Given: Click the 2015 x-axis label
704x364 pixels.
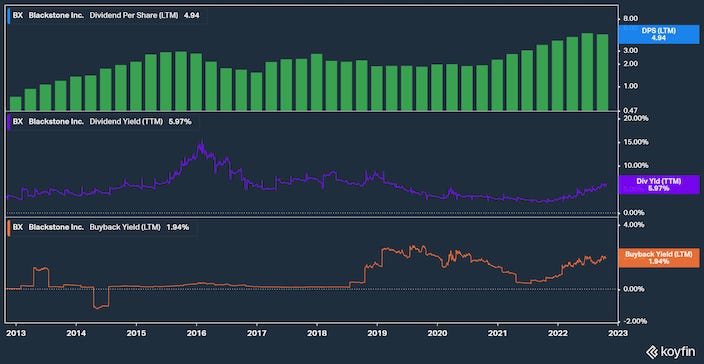Looking at the screenshot, I should click(x=136, y=333).
